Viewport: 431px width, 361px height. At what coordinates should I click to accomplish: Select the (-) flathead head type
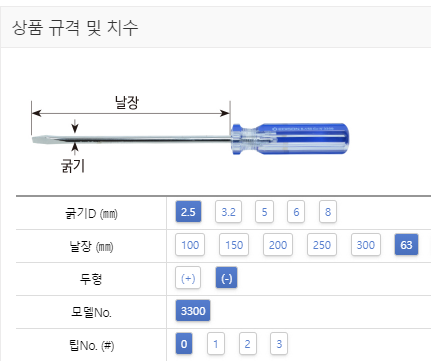(227, 278)
